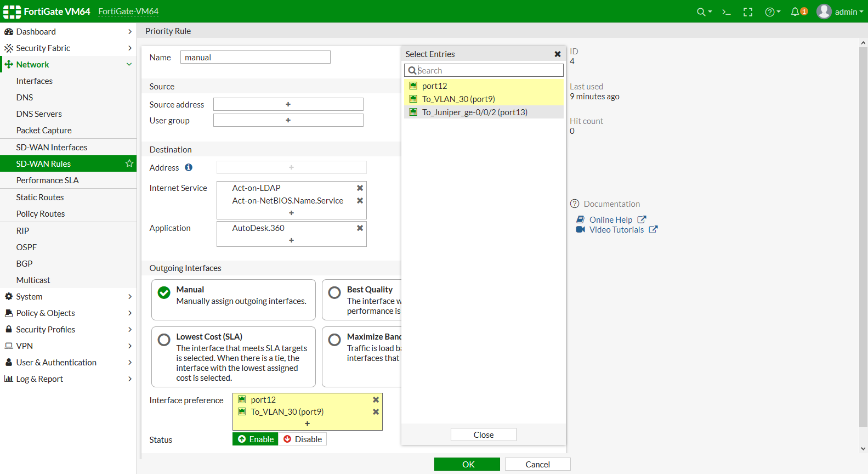Add another Internet Service entry

tap(292, 213)
